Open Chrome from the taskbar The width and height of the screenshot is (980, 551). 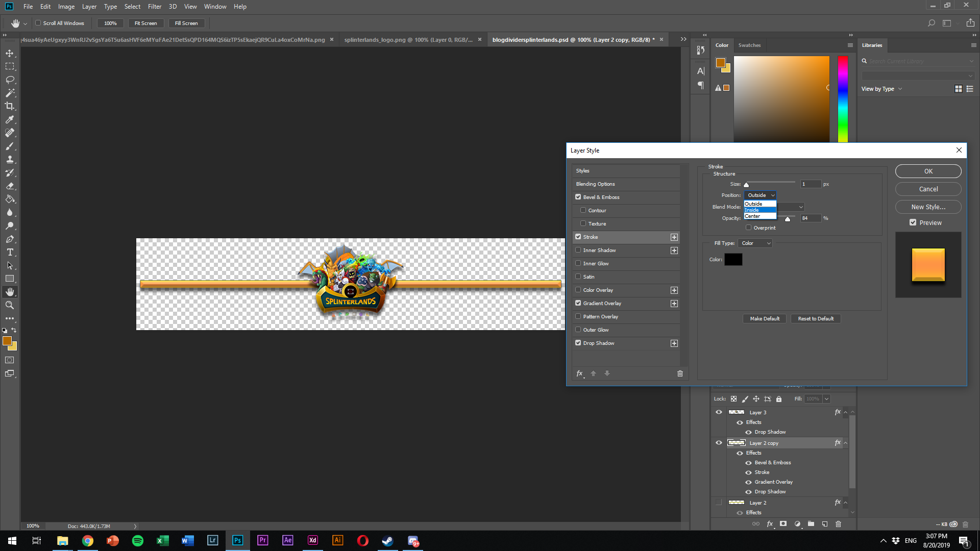pos(88,540)
